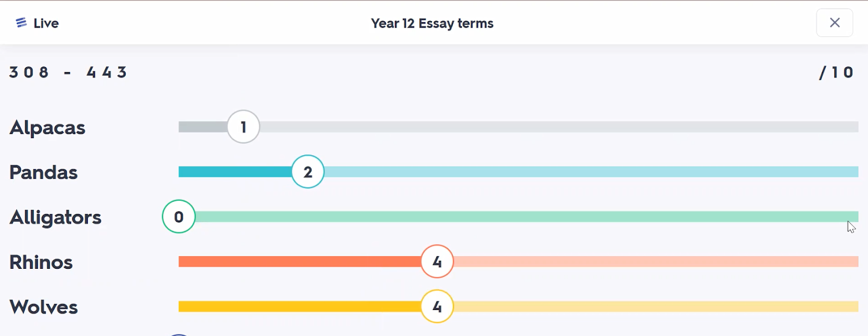Click the Wolves score marker showing 4
The height and width of the screenshot is (336, 868).
(x=437, y=307)
